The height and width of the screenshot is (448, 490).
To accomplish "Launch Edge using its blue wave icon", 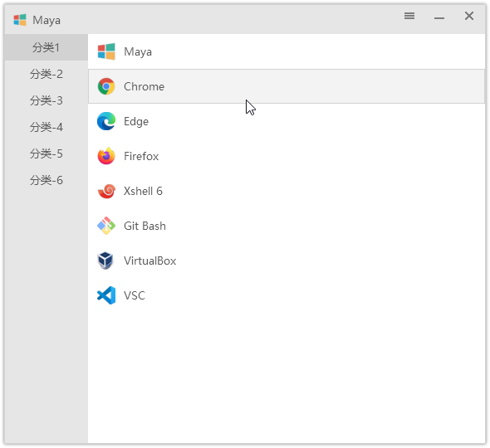I will [106, 121].
